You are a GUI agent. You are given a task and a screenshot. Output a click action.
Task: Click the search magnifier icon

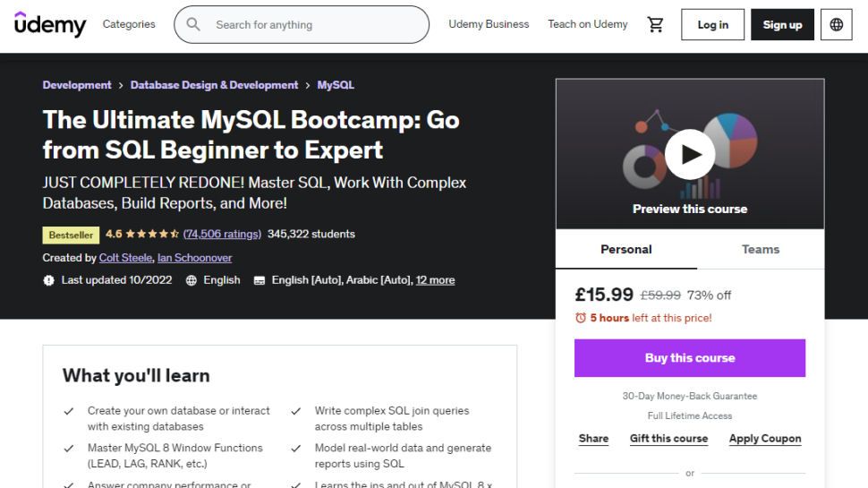pyautogui.click(x=193, y=25)
